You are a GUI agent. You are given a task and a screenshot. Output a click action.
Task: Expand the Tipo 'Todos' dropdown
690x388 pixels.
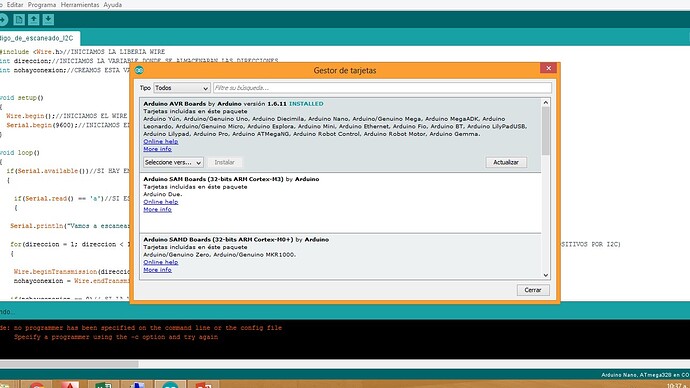182,88
